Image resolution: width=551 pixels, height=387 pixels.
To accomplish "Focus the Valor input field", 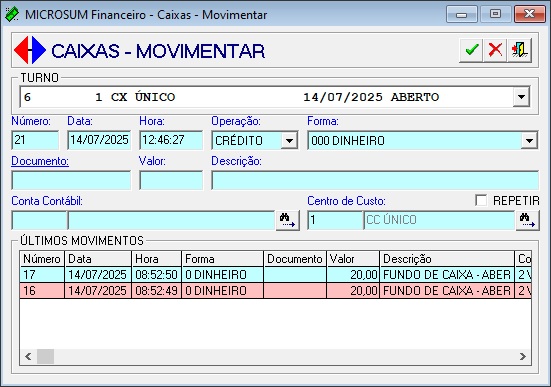I will 171,180.
